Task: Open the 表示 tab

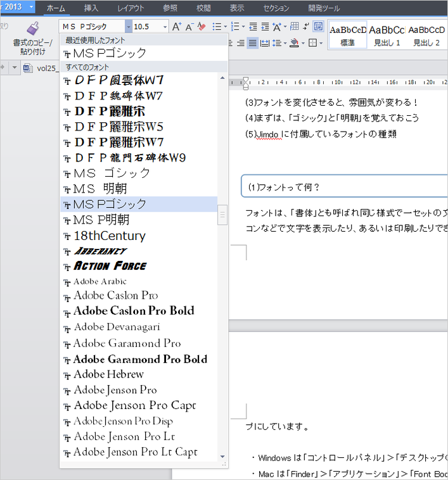Action: click(237, 8)
